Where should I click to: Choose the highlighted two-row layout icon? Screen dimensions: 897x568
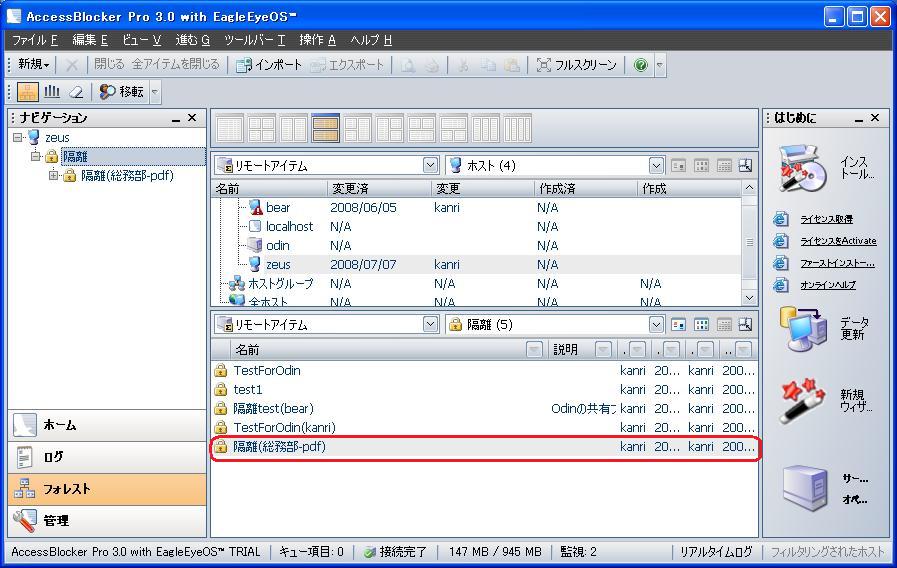click(326, 128)
